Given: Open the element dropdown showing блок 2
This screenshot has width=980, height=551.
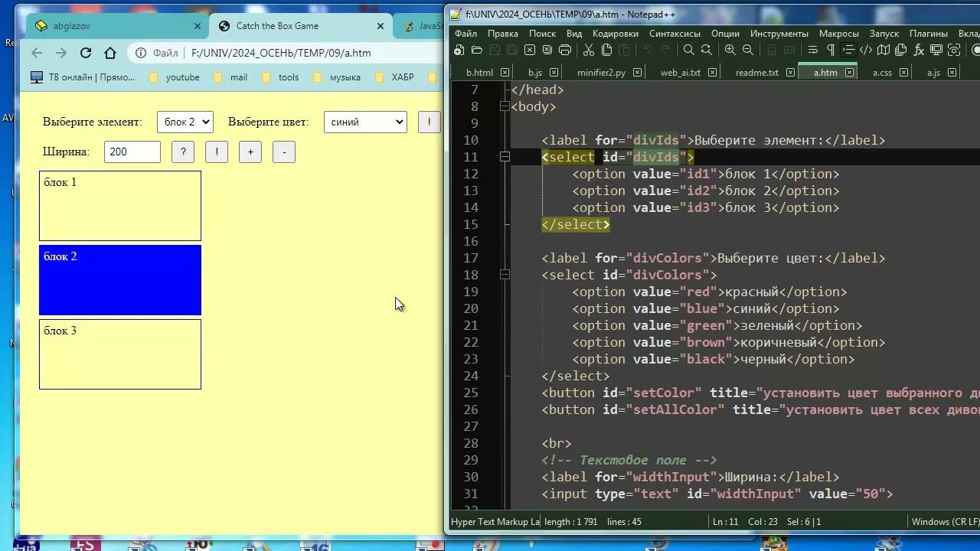Looking at the screenshot, I should coord(185,122).
